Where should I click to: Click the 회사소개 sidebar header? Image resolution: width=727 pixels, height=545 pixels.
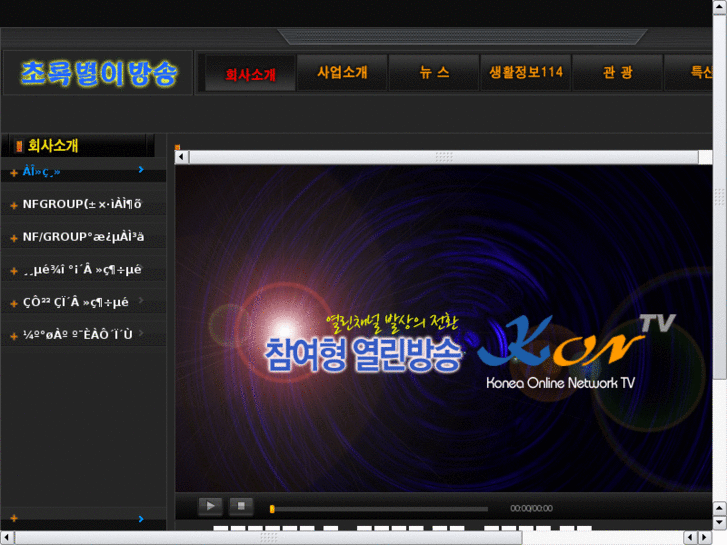78,146
